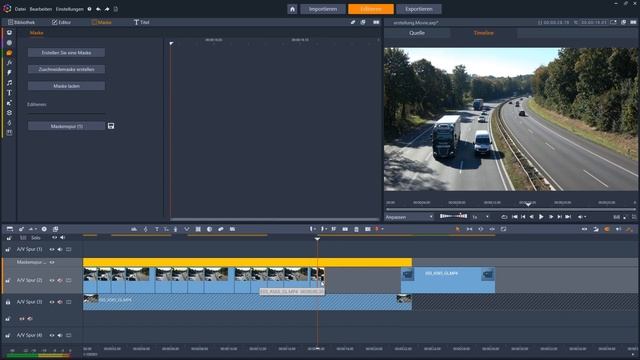The height and width of the screenshot is (360, 640).
Task: Open the track add dropdown arrow in the timeline toolbar
Action: 36,229
